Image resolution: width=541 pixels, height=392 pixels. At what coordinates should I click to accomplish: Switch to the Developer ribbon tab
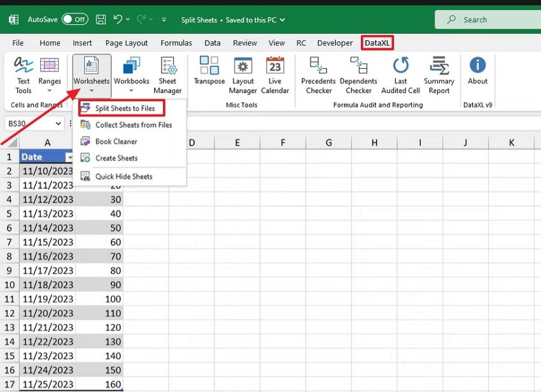coord(335,43)
